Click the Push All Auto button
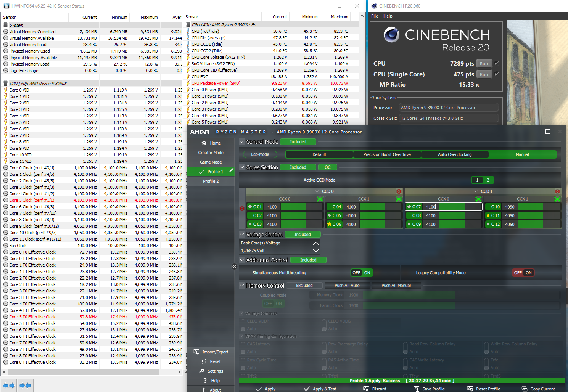 click(347, 285)
